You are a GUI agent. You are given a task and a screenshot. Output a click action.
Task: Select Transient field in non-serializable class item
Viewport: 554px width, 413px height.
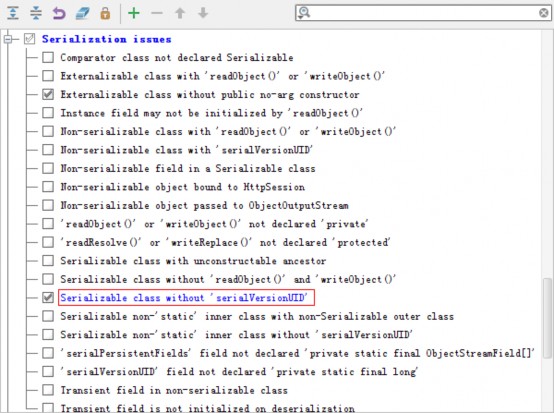coord(174,390)
